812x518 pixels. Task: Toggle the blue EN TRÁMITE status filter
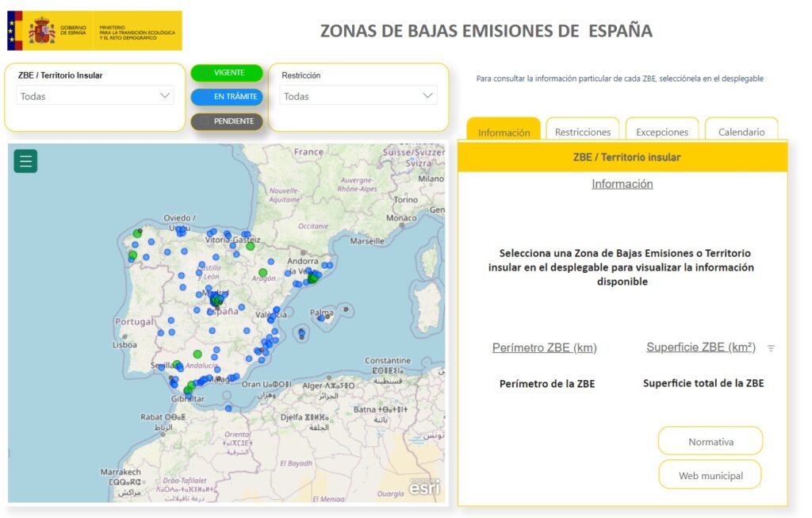(x=227, y=97)
